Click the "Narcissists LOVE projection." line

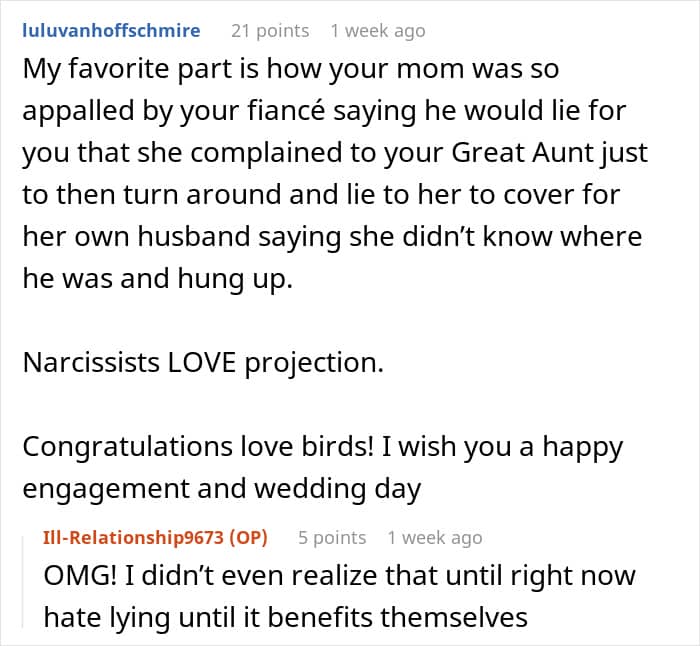(x=203, y=363)
